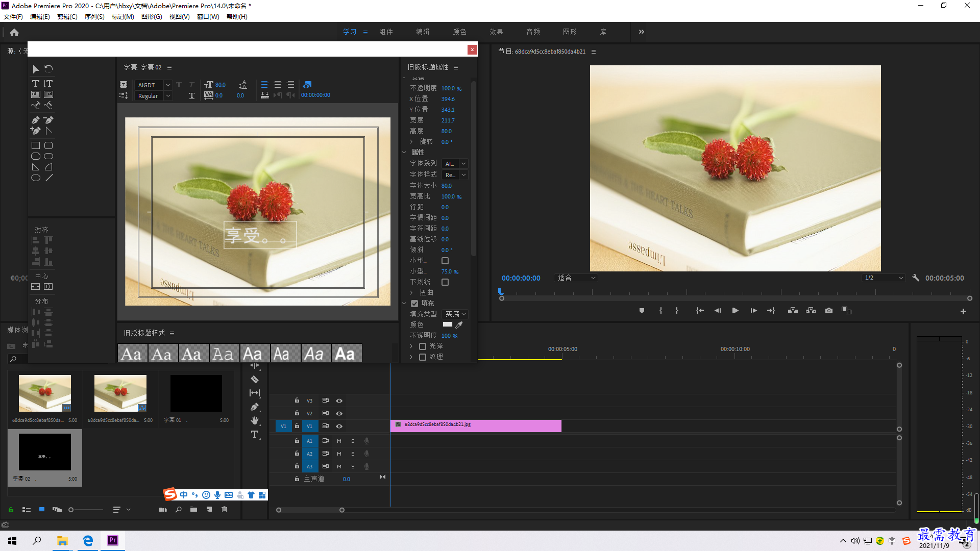Select the Delete Anchor Point tool
The height and width of the screenshot is (551, 980).
(48, 120)
